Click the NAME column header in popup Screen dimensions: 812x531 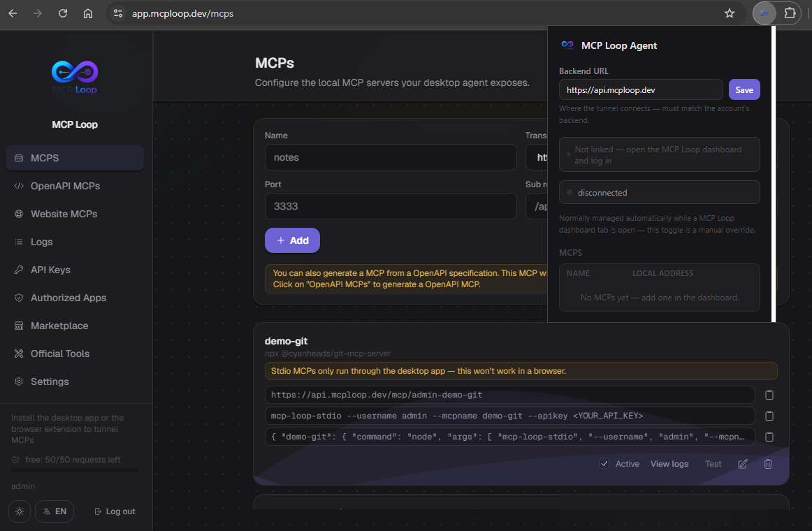coord(578,273)
